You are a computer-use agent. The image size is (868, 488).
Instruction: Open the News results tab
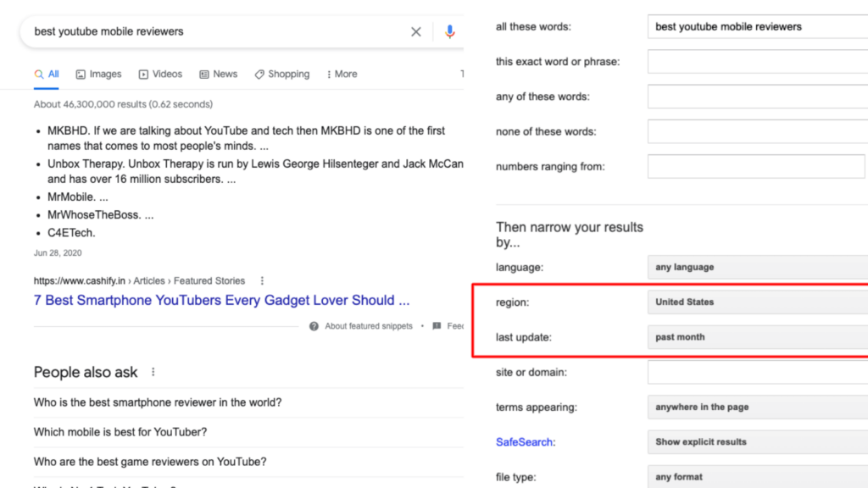click(x=219, y=75)
